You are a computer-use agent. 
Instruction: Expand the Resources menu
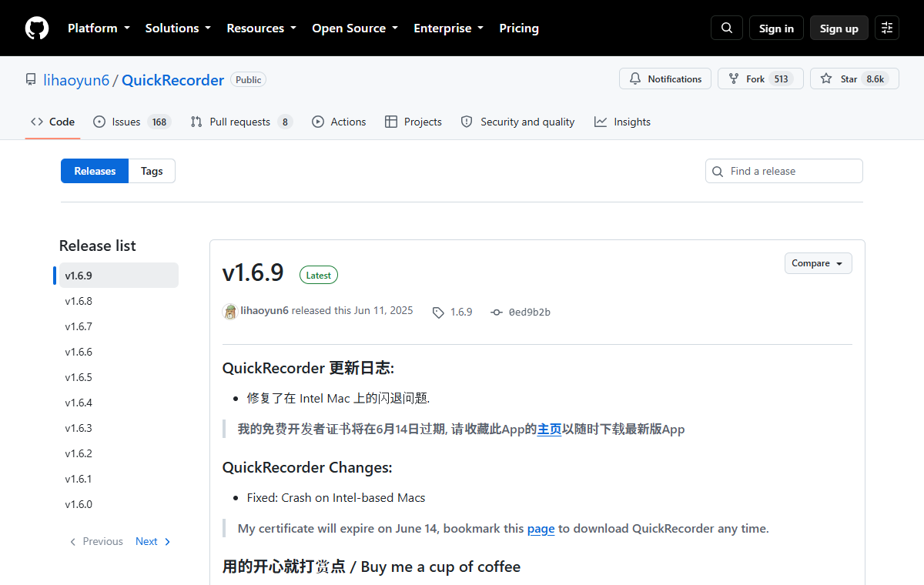coord(261,28)
